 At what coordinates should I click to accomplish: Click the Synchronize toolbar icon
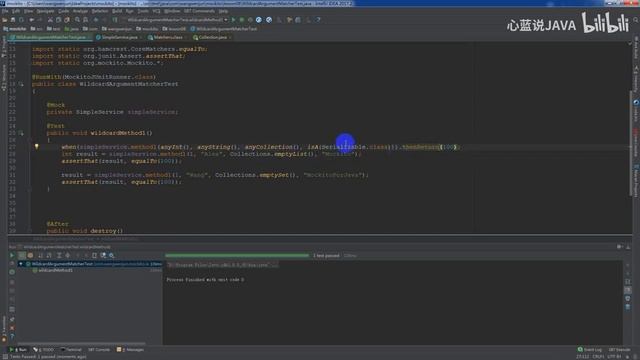21,20
